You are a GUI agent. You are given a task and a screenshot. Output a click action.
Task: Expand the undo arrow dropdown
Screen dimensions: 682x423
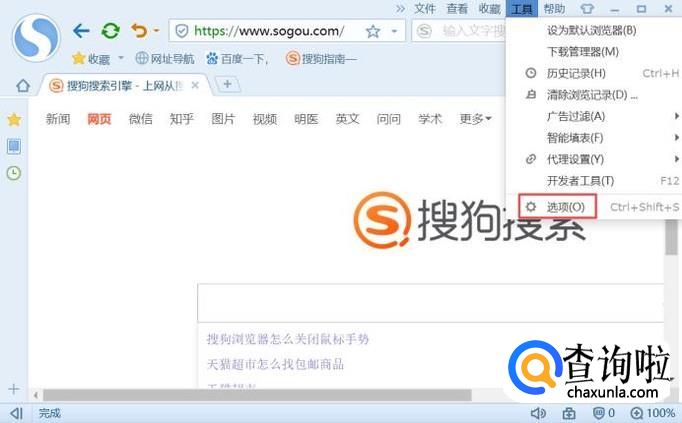point(156,31)
